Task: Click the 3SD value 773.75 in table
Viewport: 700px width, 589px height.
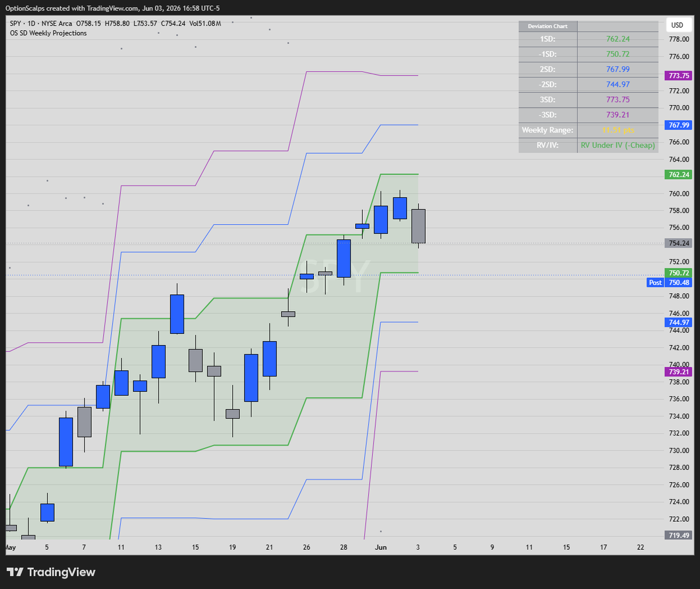Action: pyautogui.click(x=618, y=100)
